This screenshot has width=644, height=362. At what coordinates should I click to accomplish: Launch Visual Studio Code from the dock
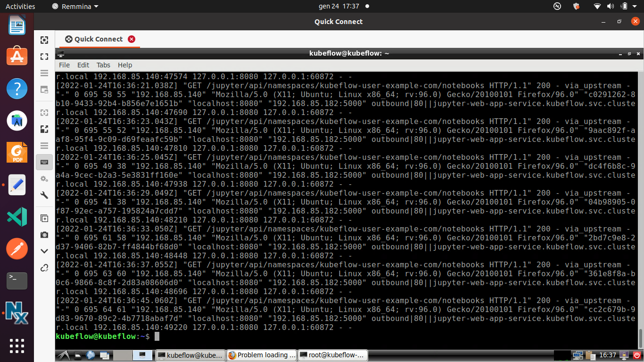(x=17, y=217)
